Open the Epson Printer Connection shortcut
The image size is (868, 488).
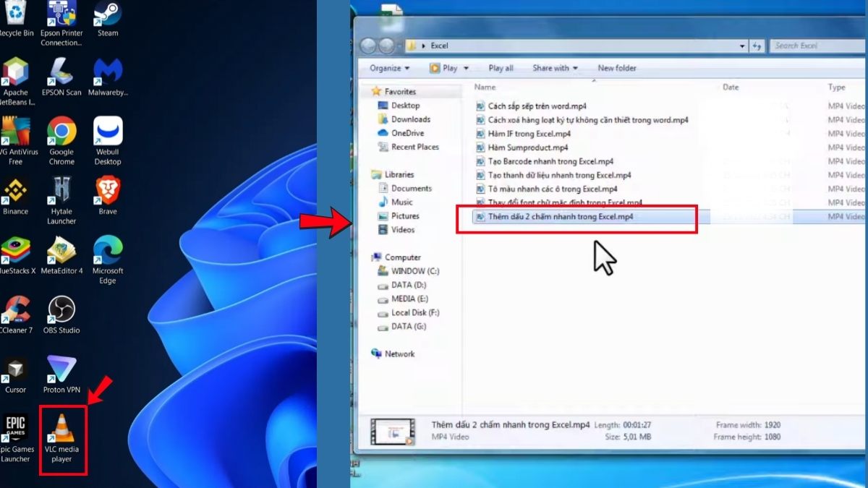click(61, 23)
